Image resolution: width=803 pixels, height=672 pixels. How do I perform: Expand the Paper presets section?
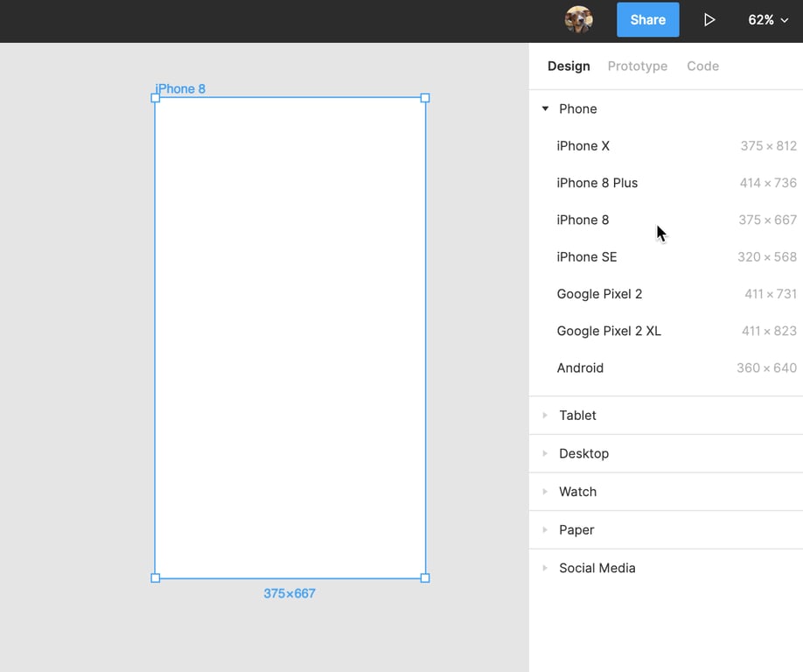[x=576, y=530]
